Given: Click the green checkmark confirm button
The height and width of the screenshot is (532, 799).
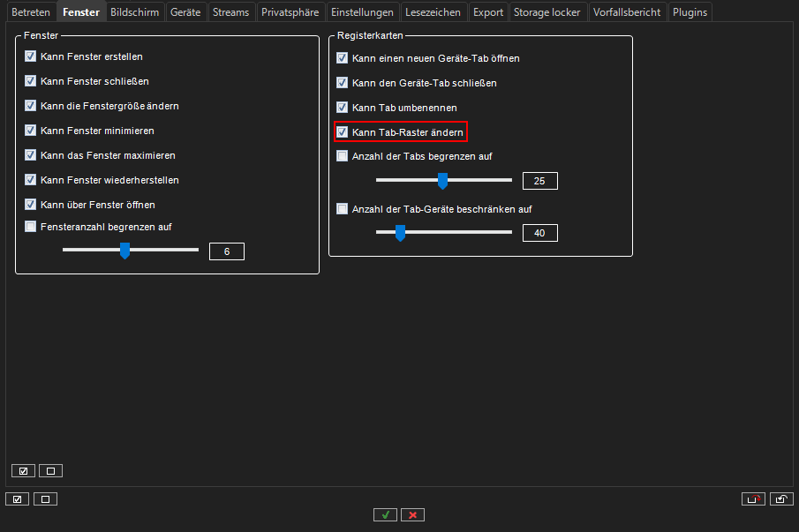Looking at the screenshot, I should [384, 514].
